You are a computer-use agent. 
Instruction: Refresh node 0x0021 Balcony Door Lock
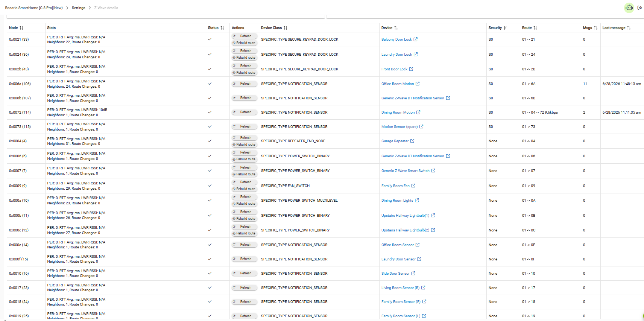point(245,36)
